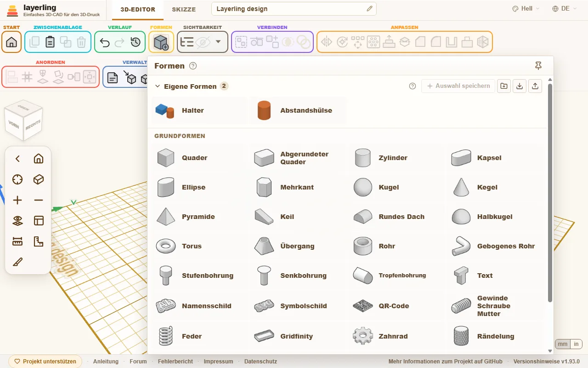Click the stepped L-shape dimension icon
This screenshot has width=588, height=368.
click(x=39, y=241)
